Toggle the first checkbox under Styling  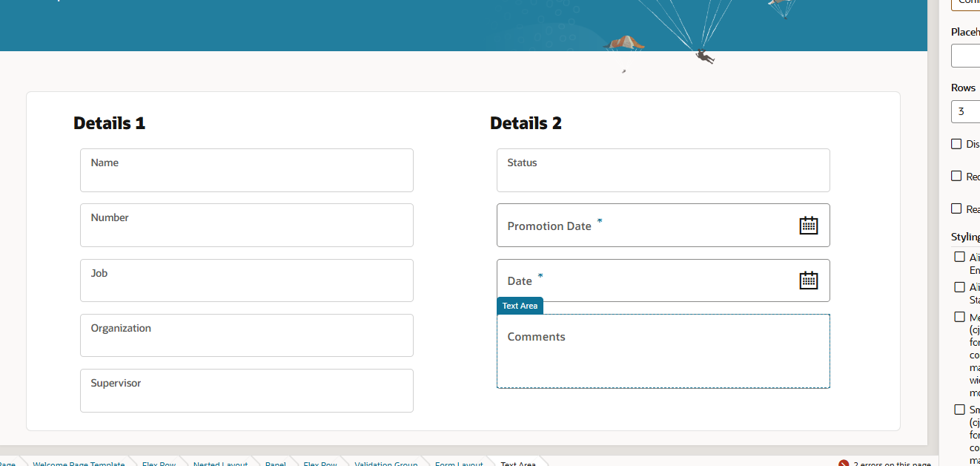[x=959, y=257]
